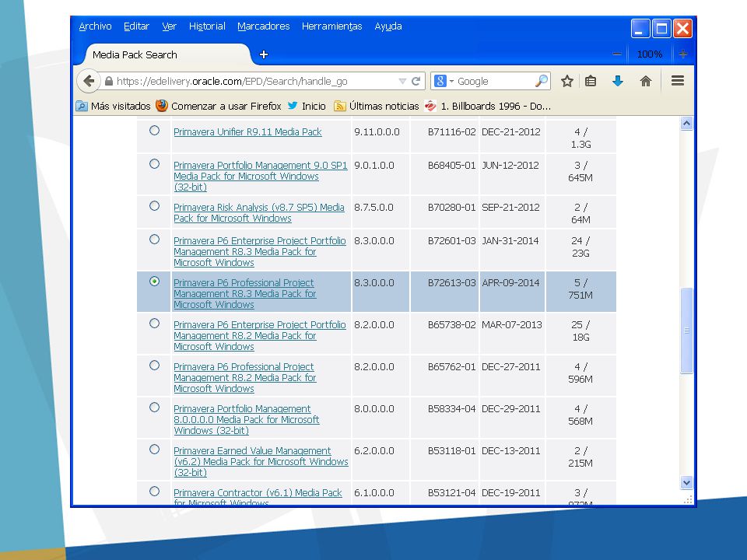Click date DEC-27-2011
The width and height of the screenshot is (747, 560).
click(x=510, y=366)
